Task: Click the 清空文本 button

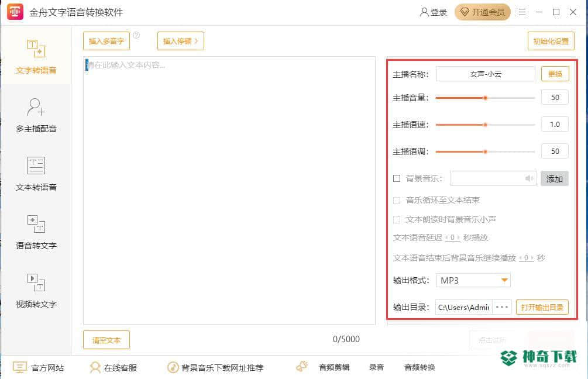Action: [x=106, y=340]
